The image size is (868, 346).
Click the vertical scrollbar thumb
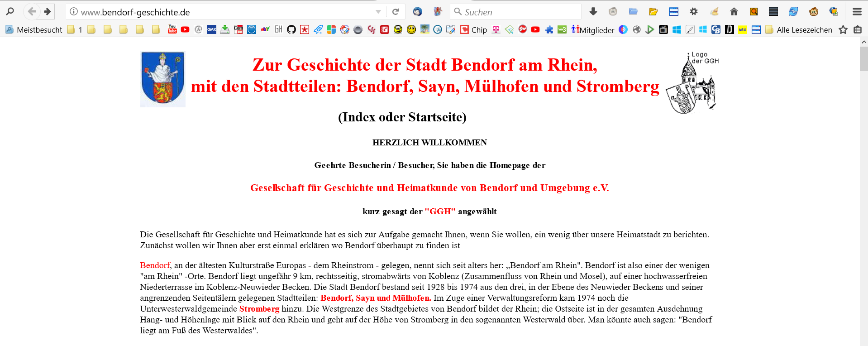(864, 59)
